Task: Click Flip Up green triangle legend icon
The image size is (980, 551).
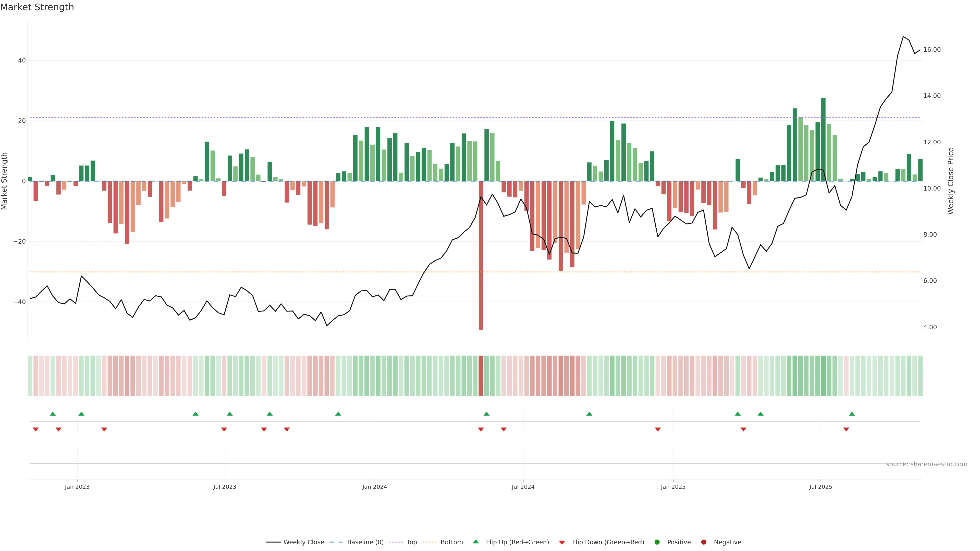Action: tap(475, 542)
